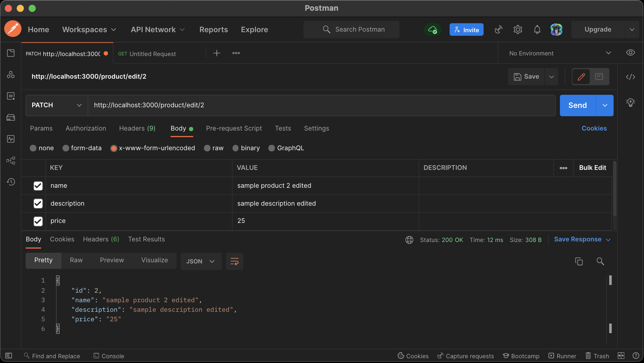Disable the description body parameter
This screenshot has width=644, height=363.
pyautogui.click(x=38, y=204)
